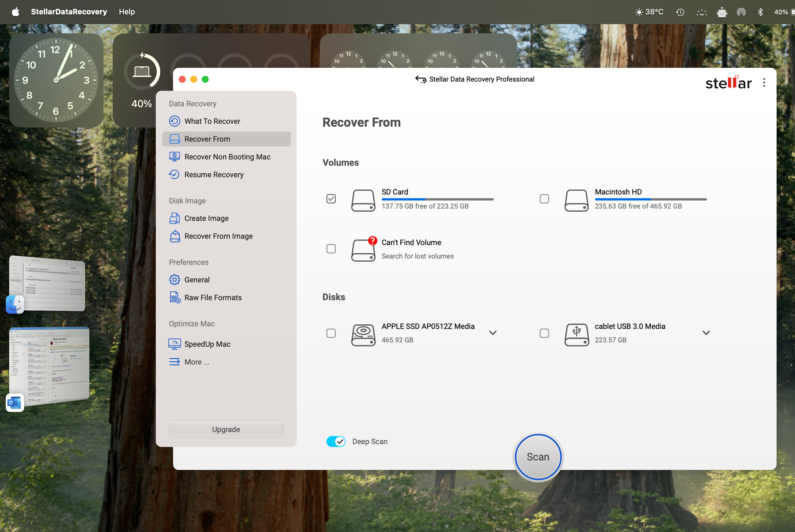Open the Create Image tool
Screen dimensions: 795x532
206,219
